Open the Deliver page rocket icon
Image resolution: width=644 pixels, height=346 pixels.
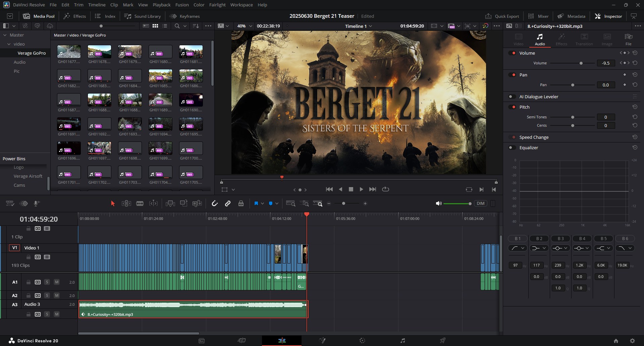click(443, 341)
